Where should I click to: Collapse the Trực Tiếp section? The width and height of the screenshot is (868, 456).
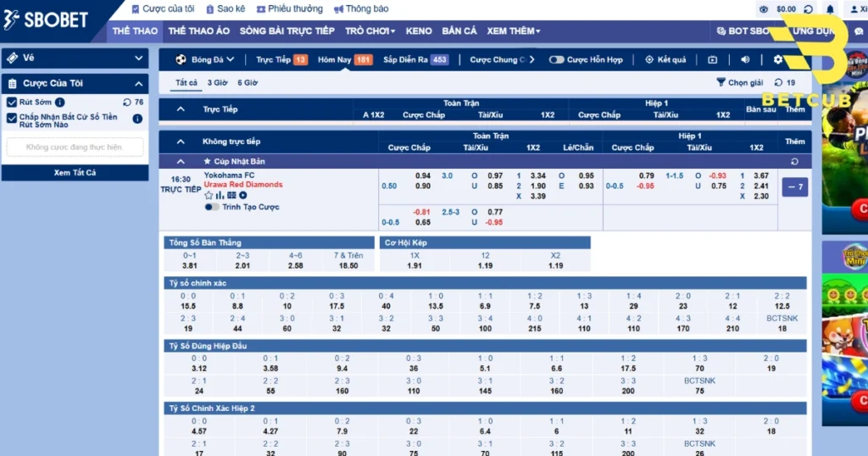click(x=181, y=109)
